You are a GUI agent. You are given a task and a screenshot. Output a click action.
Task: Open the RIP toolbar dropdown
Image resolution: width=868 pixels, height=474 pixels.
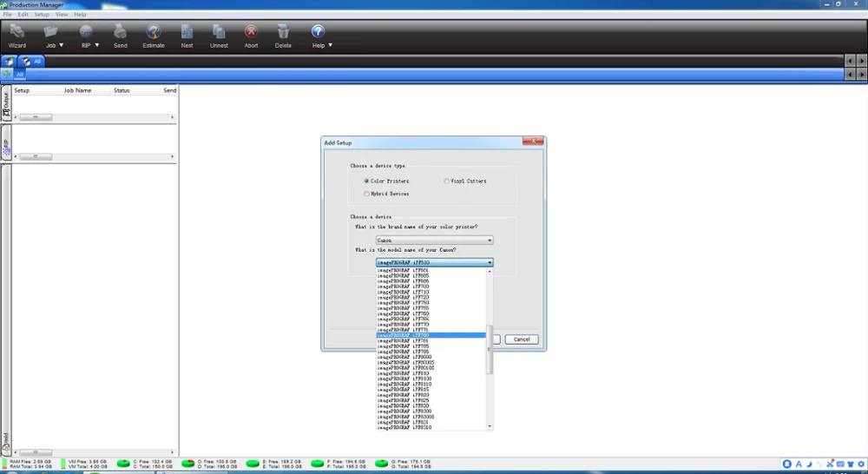coord(97,45)
